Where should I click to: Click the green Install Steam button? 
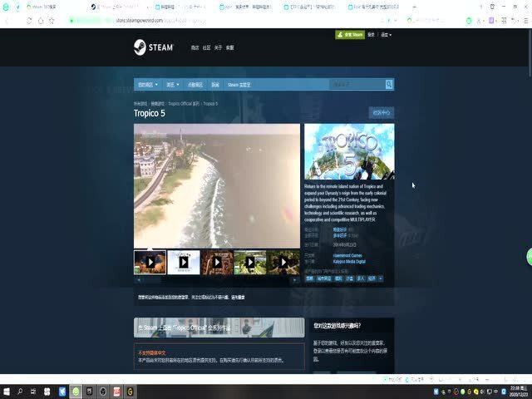coord(350,35)
